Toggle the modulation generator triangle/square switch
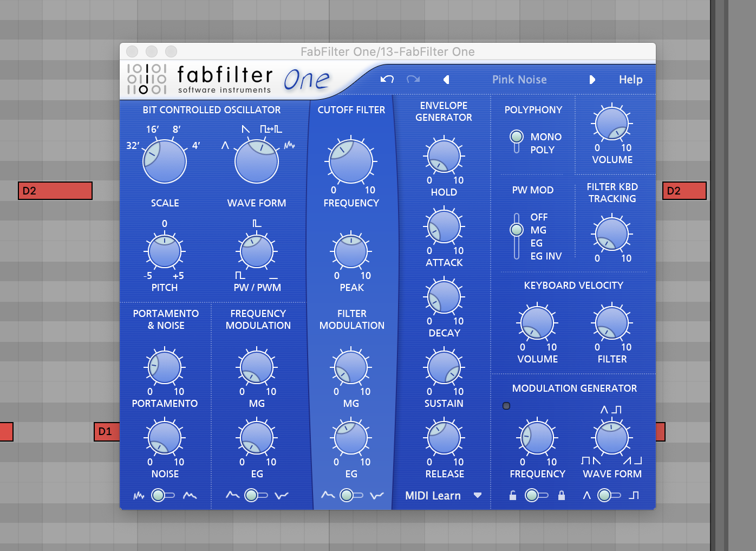The image size is (756, 551). (x=609, y=495)
